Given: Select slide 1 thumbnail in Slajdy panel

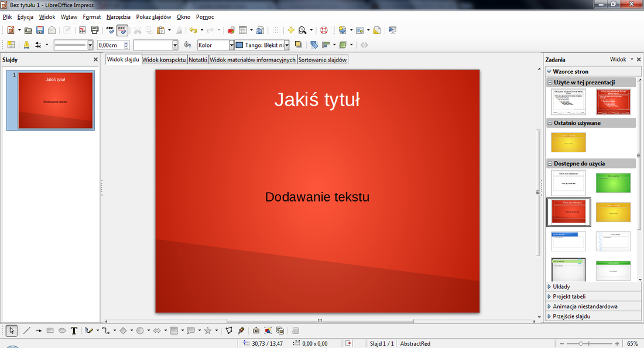Looking at the screenshot, I should (x=56, y=101).
